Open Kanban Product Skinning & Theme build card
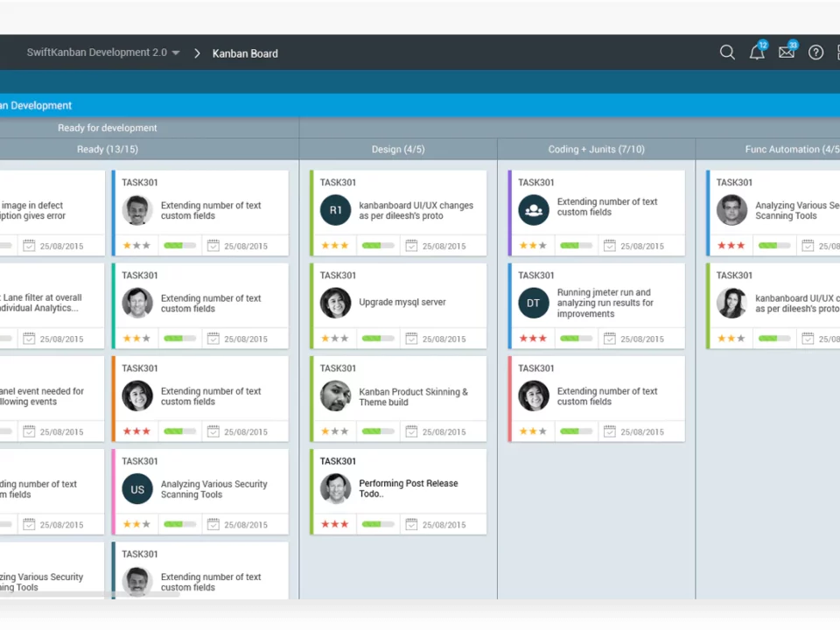The width and height of the screenshot is (840, 630). 413,397
